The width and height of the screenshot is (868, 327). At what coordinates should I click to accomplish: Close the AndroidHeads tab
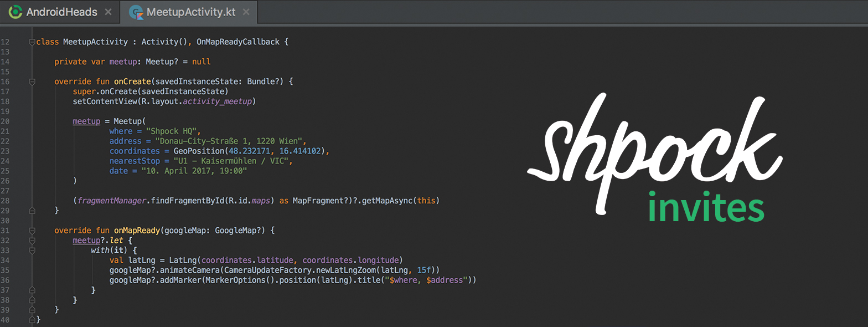(x=108, y=12)
